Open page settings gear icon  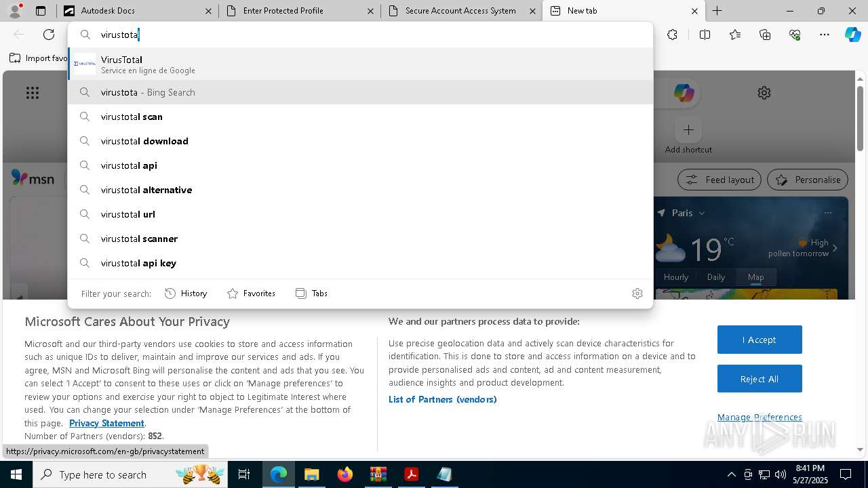pos(764,93)
